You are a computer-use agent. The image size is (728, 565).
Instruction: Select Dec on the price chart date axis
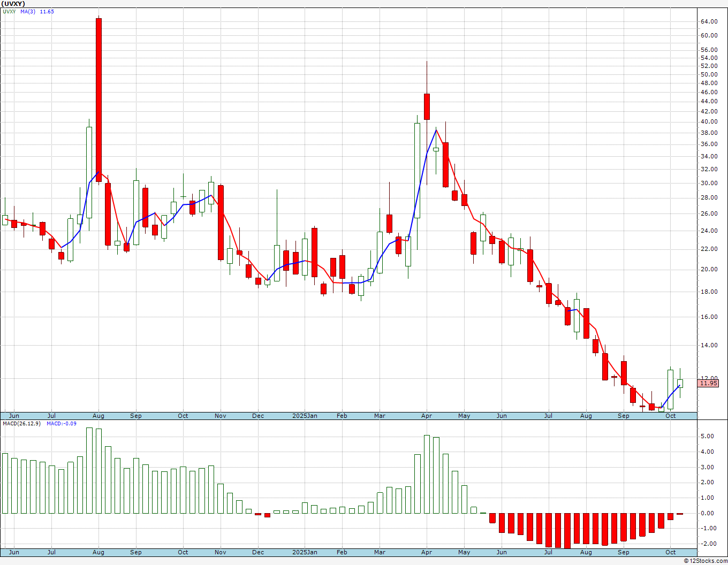(258, 416)
